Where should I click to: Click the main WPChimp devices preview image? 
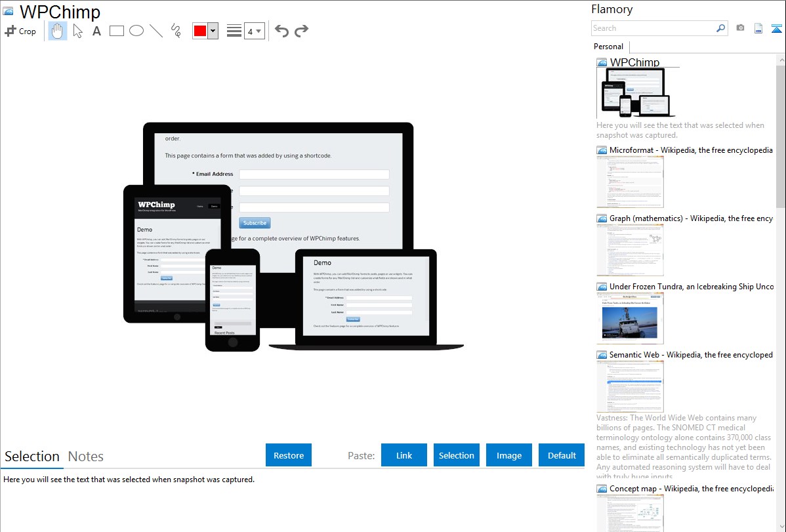pyautogui.click(x=293, y=237)
